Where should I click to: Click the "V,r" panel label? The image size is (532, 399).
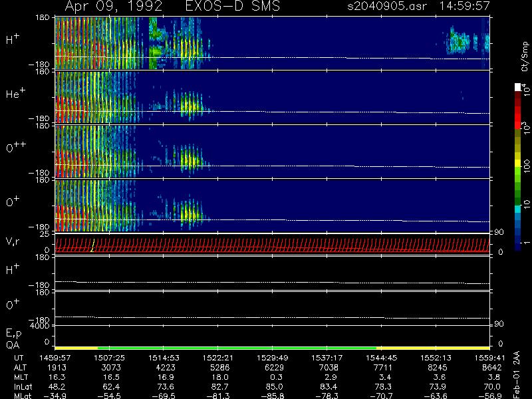[13, 241]
